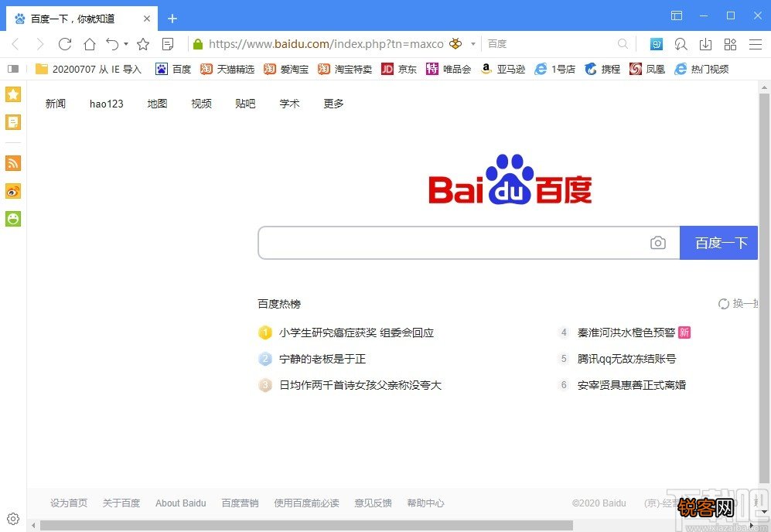The width and height of the screenshot is (771, 532).
Task: Open the 视频 navigation link
Action: tap(202, 104)
